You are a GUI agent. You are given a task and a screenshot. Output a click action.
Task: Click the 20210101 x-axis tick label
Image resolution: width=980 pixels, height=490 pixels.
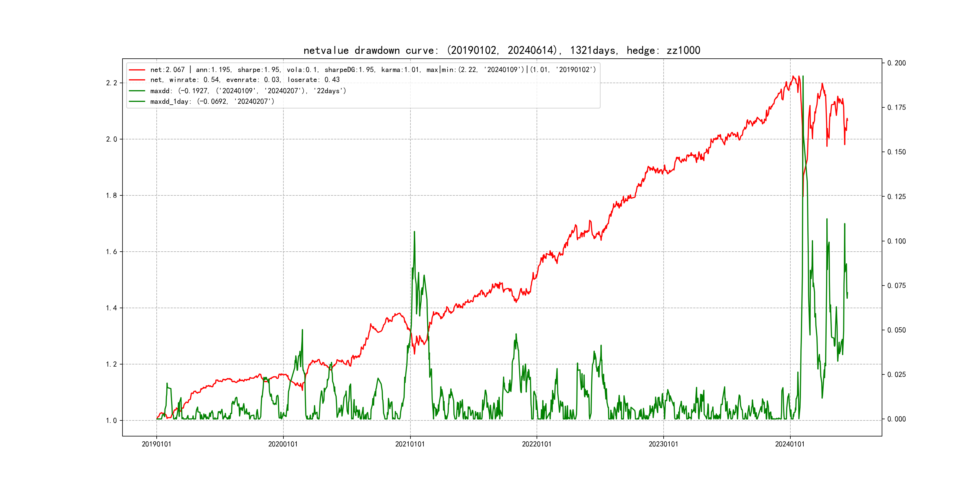pos(410,444)
